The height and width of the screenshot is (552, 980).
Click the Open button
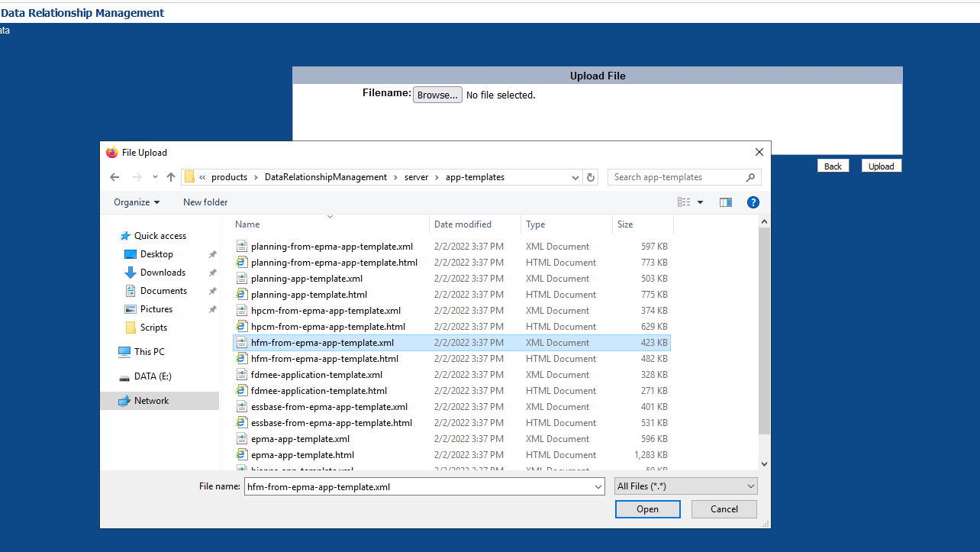(647, 509)
